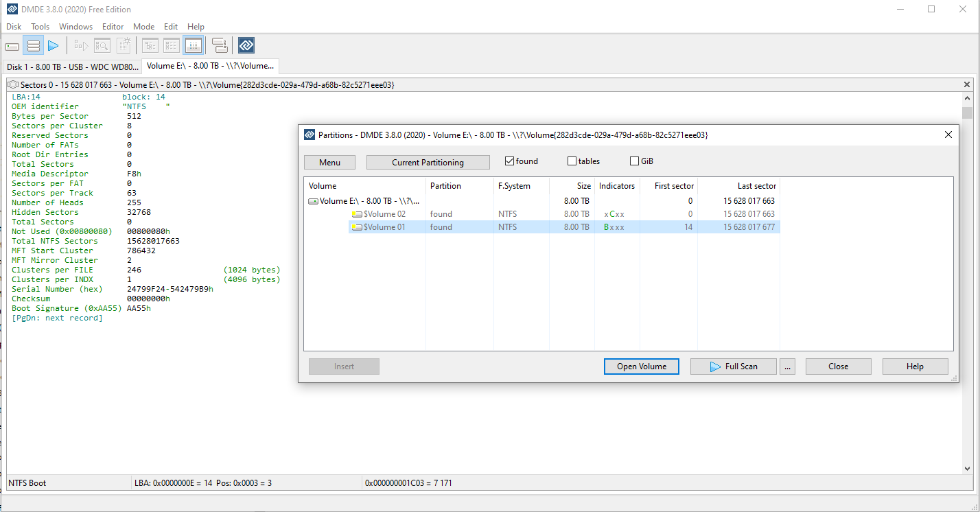Close the sectors editor panel
The height and width of the screenshot is (512, 980).
click(x=967, y=84)
